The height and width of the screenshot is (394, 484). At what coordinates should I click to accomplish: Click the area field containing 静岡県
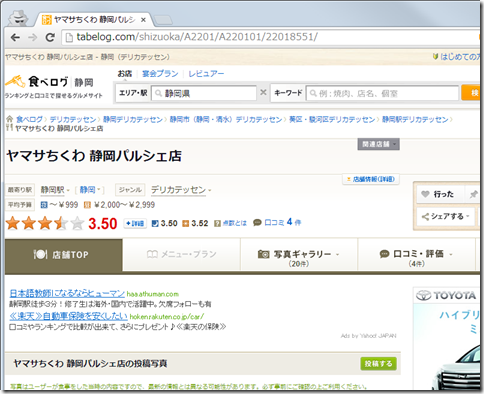coord(204,93)
